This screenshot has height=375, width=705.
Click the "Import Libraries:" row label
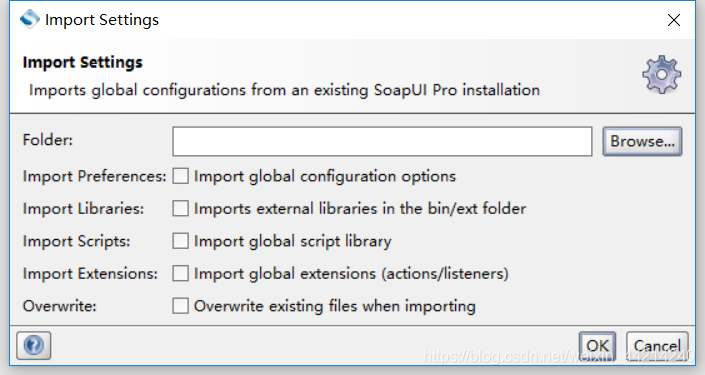[83, 209]
